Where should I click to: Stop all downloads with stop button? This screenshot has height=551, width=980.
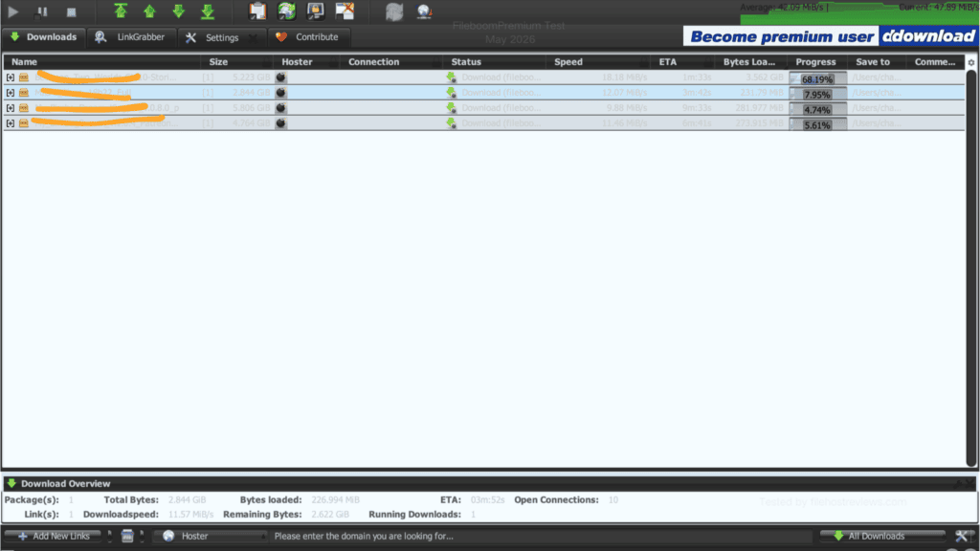(71, 11)
